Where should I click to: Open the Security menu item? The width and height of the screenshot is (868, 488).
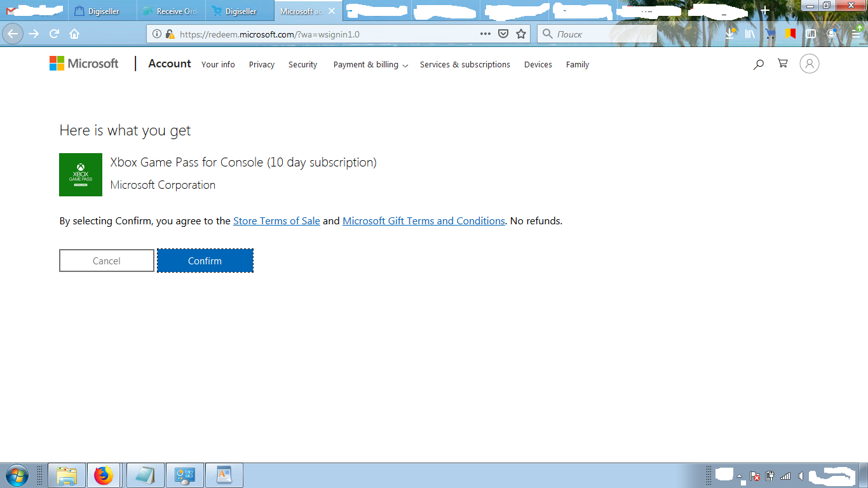coord(302,65)
